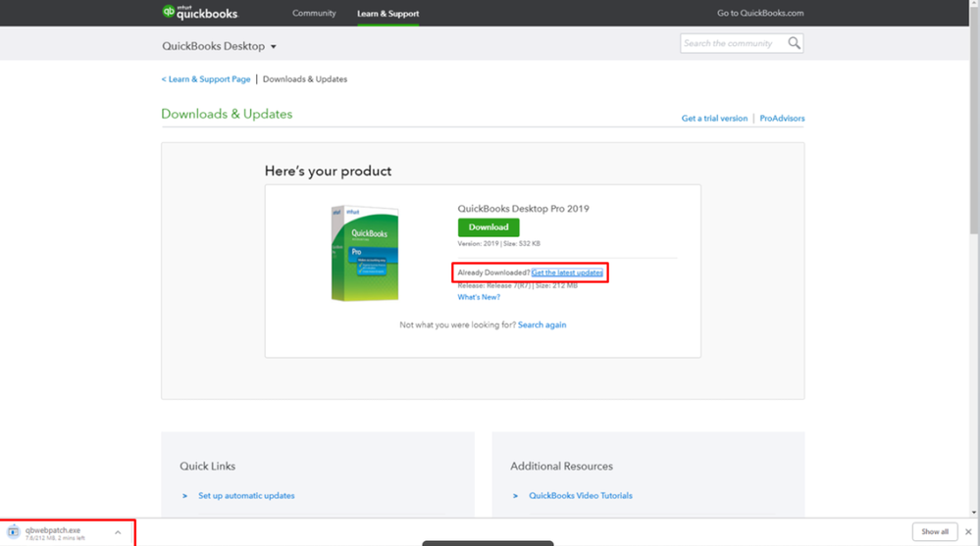Open the qbwebpatch.exe download options chevron
The image size is (980, 546).
point(118,532)
